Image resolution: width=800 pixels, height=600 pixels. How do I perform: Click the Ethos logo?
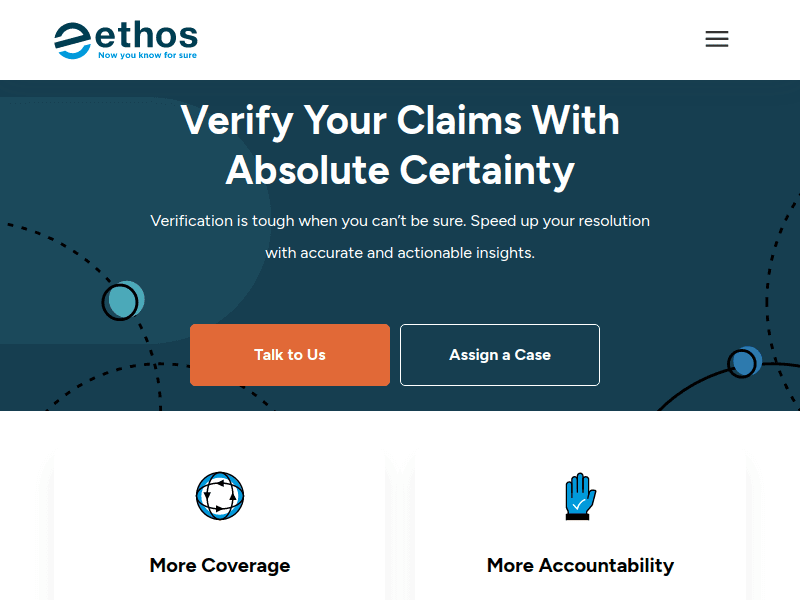click(x=125, y=38)
